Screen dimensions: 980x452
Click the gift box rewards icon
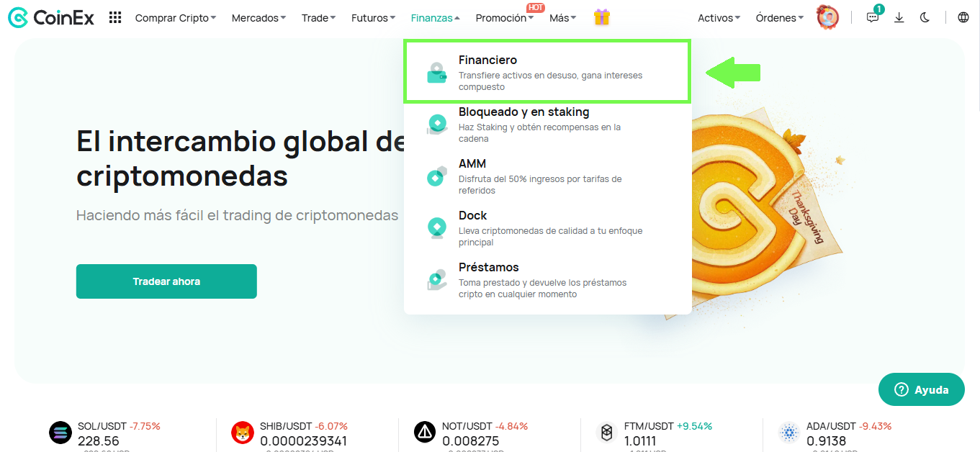tap(602, 18)
